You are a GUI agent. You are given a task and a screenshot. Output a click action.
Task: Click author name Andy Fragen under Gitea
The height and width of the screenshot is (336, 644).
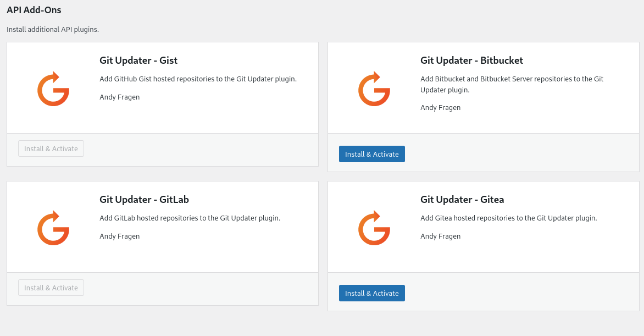click(440, 236)
